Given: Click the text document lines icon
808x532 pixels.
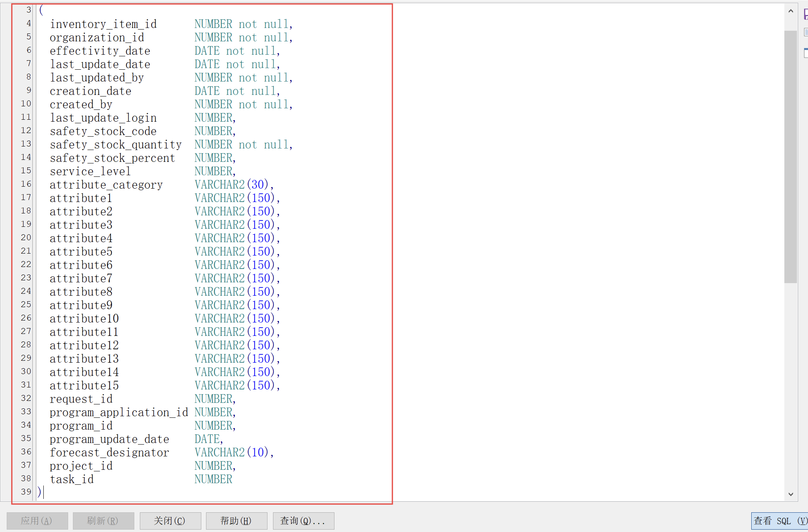Looking at the screenshot, I should tap(806, 32).
